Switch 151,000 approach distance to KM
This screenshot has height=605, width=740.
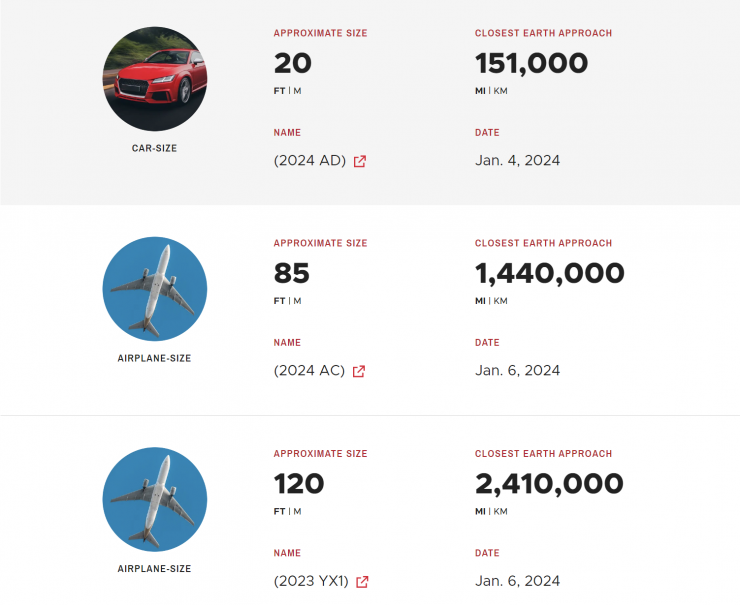[x=500, y=91]
